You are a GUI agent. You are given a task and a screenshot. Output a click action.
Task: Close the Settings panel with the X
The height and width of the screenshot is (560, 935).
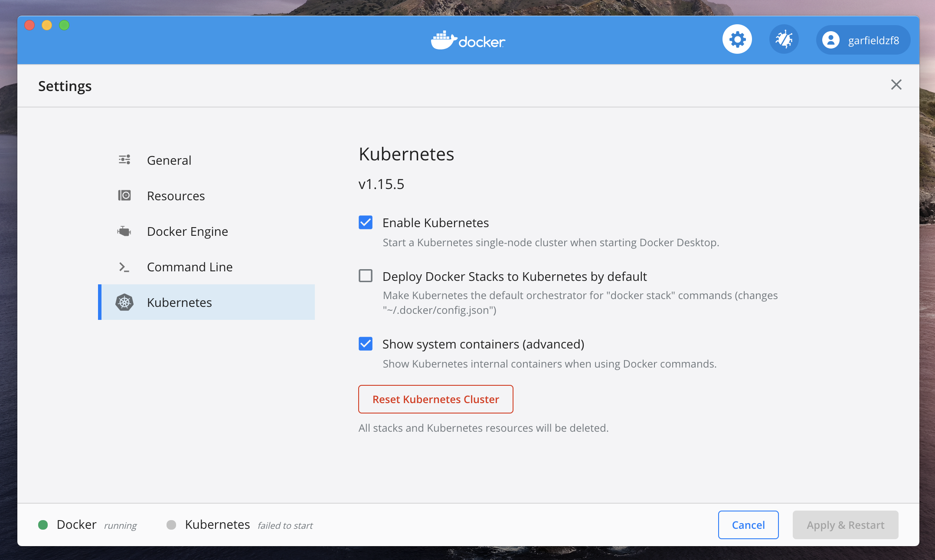[896, 85]
